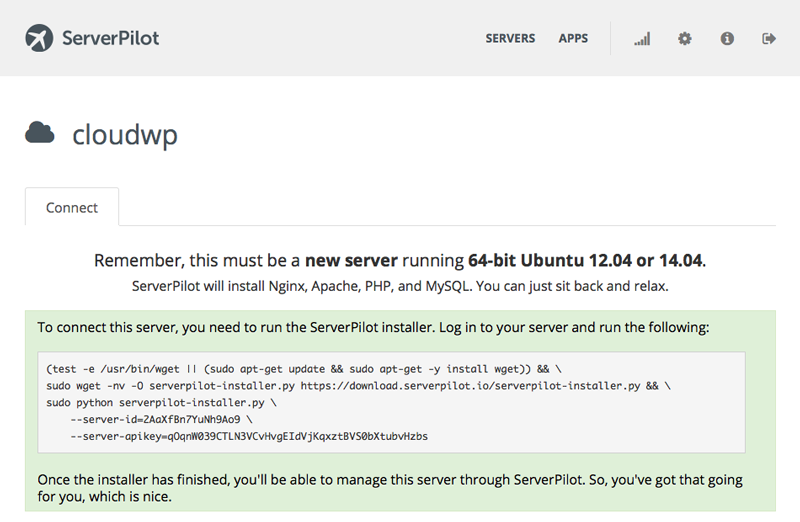This screenshot has width=800, height=522.
Task: Open the signal bars stats icon
Action: coord(642,39)
